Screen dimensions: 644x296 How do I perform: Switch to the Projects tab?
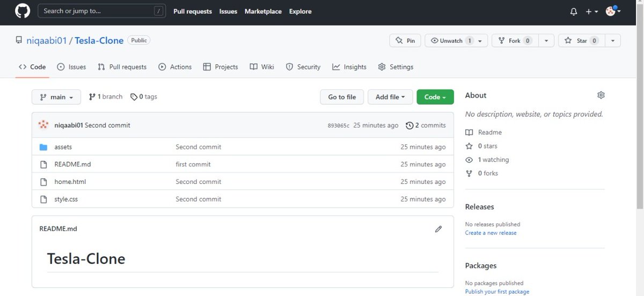[221, 67]
